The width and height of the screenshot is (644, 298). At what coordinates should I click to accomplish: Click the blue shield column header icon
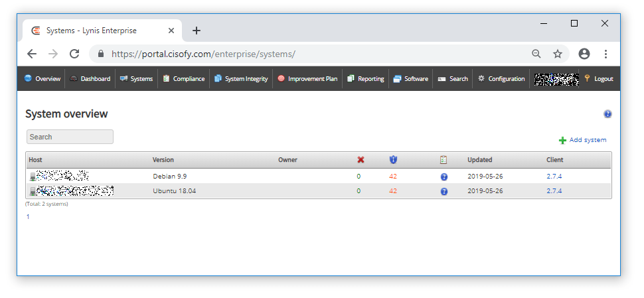393,160
